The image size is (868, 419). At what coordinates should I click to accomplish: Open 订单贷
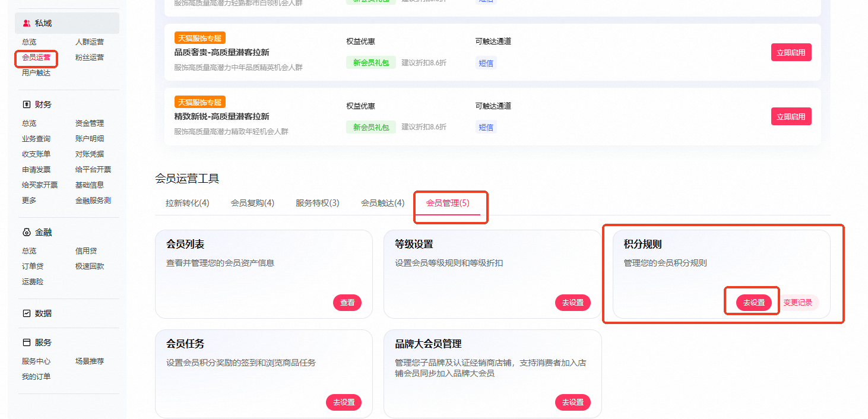[33, 266]
